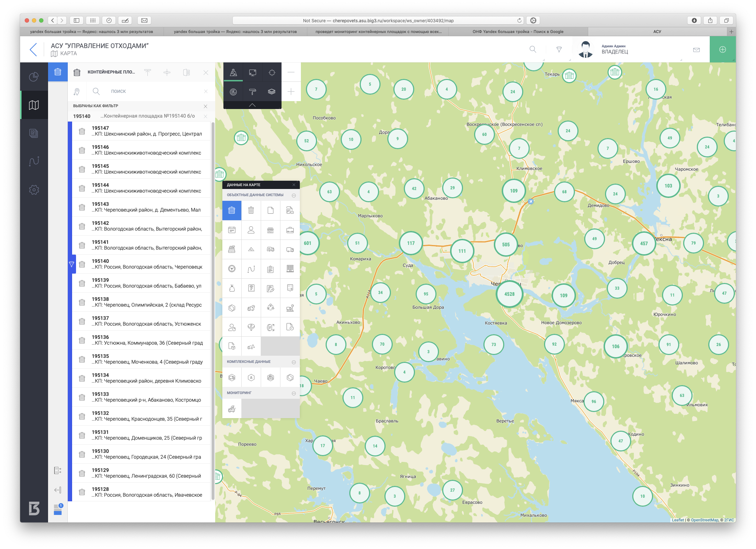Click the radar tool in map toolbar
Image resolution: width=756 pixels, height=549 pixels.
[233, 92]
